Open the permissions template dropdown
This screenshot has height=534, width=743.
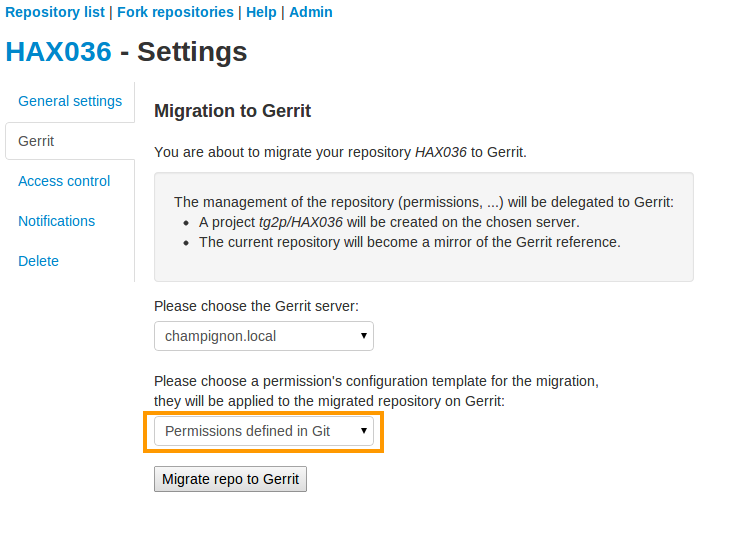click(x=263, y=431)
